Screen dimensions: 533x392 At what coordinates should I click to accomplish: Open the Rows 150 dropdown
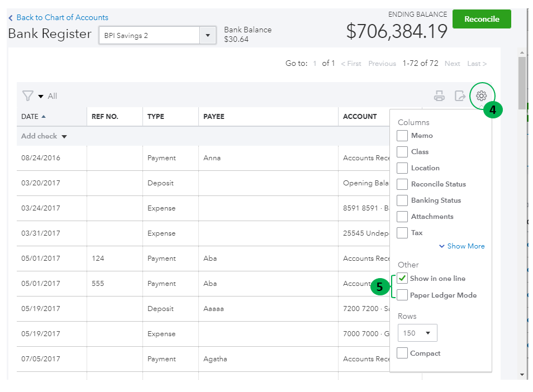tap(417, 333)
